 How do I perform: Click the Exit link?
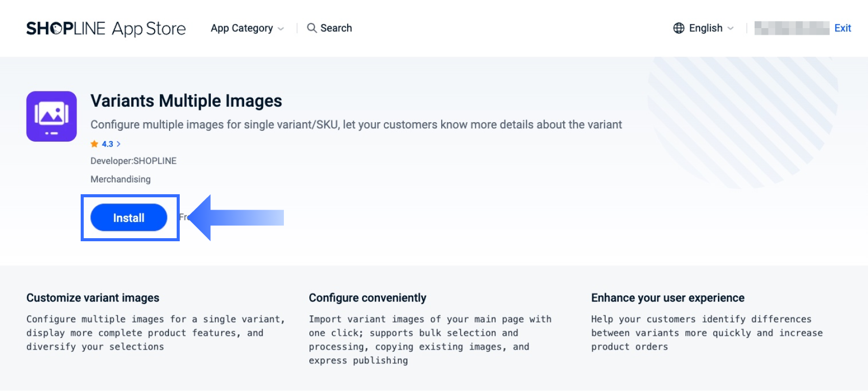pos(842,28)
